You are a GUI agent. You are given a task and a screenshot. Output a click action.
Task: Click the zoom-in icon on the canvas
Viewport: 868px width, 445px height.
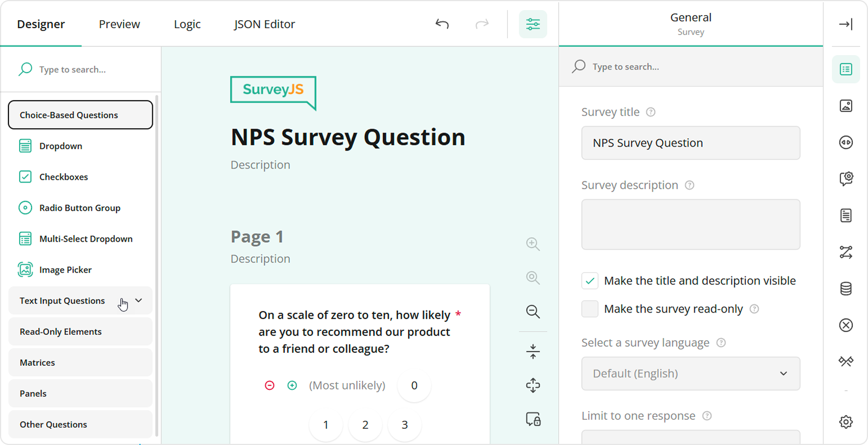pyautogui.click(x=532, y=243)
